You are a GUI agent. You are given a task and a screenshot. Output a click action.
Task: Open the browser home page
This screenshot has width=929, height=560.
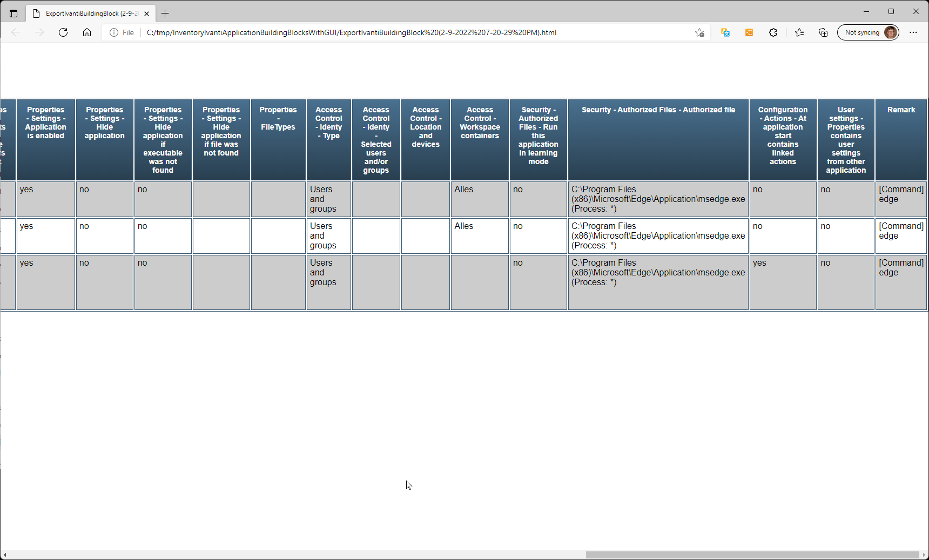click(87, 32)
